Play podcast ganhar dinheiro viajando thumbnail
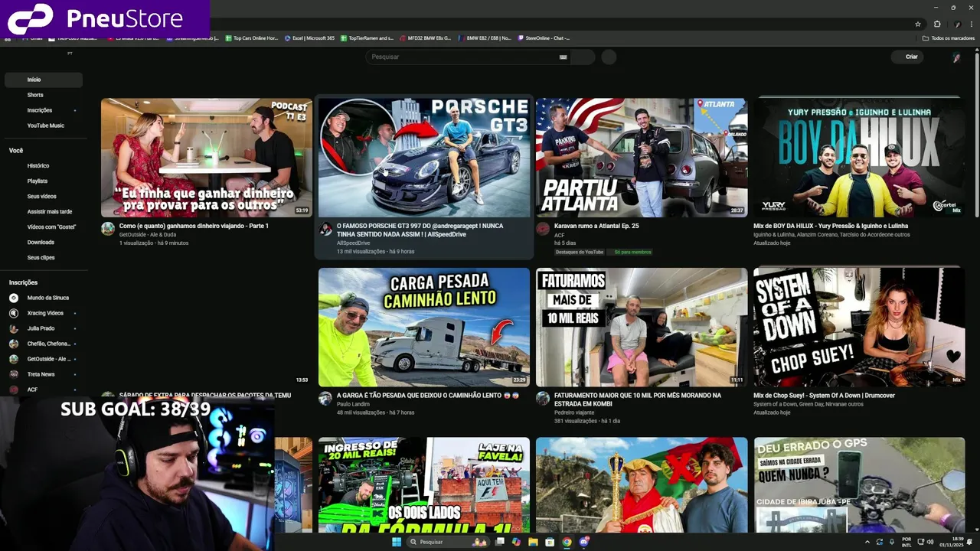The width and height of the screenshot is (980, 551). [207, 158]
